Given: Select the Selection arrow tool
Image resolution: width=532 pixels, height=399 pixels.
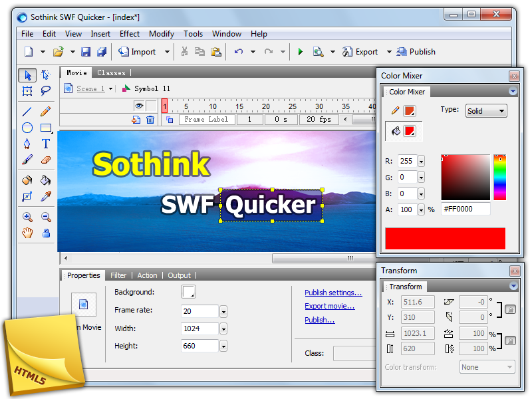Looking at the screenshot, I should point(27,75).
